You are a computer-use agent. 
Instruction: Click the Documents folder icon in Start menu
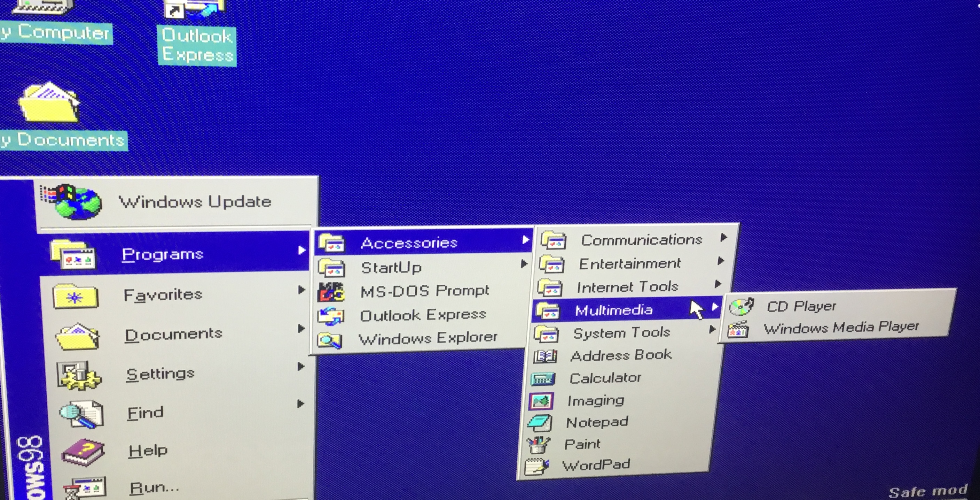[77, 336]
